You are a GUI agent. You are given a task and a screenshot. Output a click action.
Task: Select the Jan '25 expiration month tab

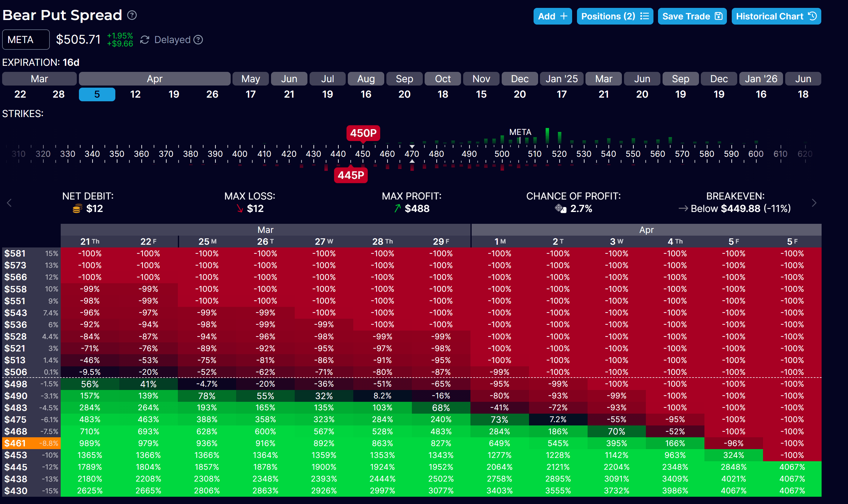[x=561, y=79]
